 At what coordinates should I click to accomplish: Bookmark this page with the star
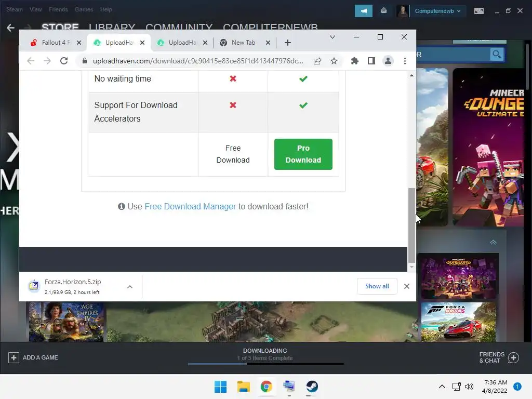334,61
